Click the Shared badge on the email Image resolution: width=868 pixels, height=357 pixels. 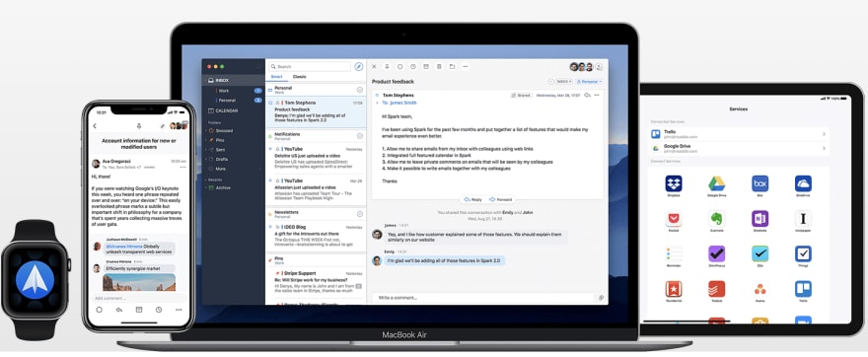coord(521,96)
